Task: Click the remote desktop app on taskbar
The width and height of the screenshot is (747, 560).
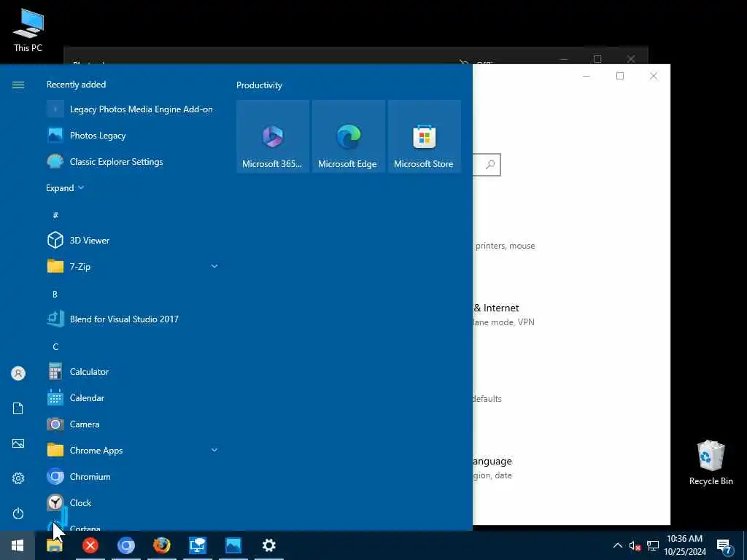Action: (197, 545)
